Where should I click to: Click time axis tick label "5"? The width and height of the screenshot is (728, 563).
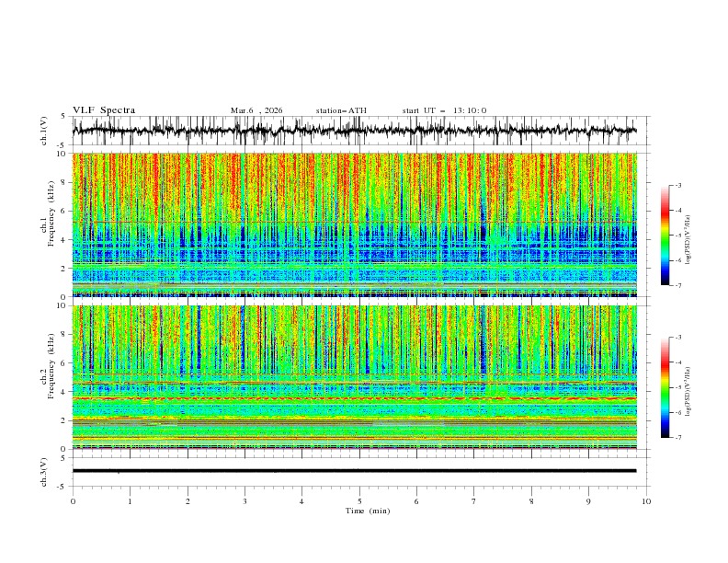point(359,501)
